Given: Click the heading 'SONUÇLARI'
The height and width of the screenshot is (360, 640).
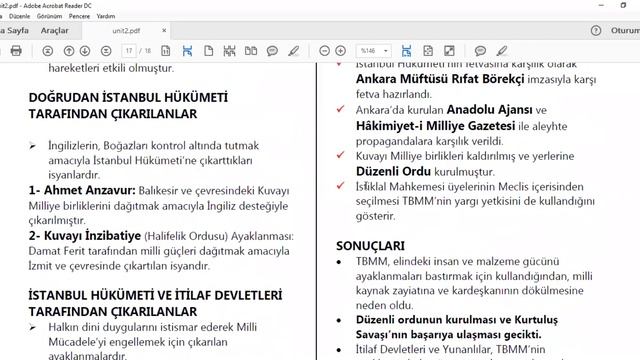Looking at the screenshot, I should pos(370,246).
